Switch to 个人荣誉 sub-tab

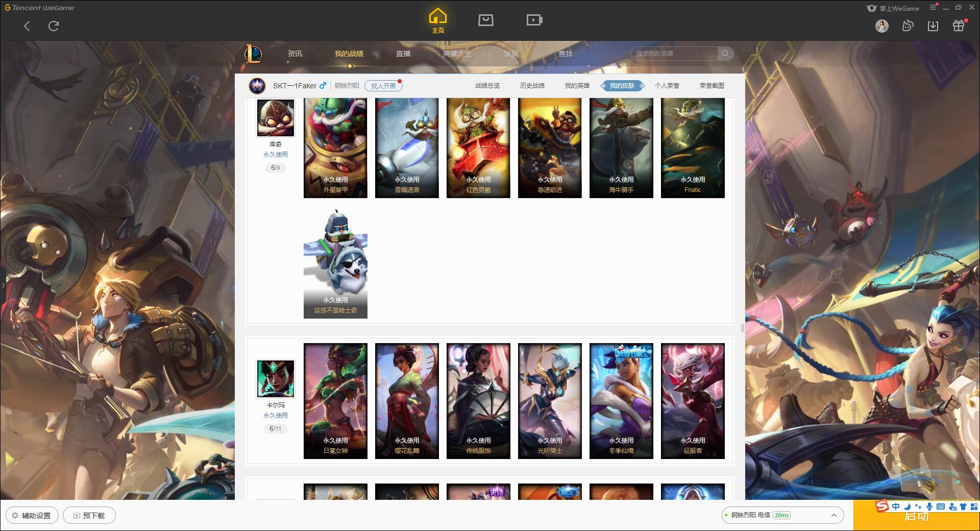click(x=667, y=86)
